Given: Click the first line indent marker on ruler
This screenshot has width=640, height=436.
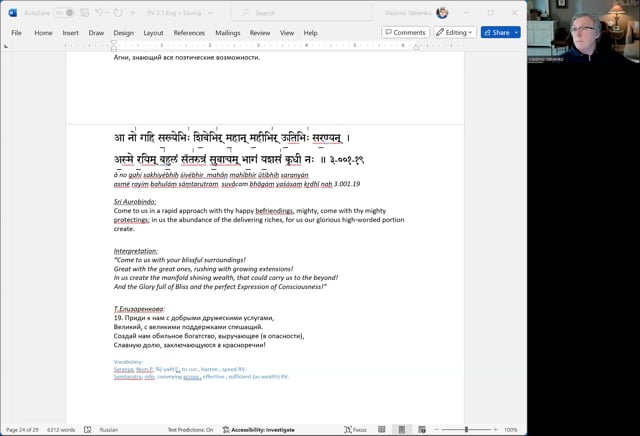Looking at the screenshot, I should point(114,42).
